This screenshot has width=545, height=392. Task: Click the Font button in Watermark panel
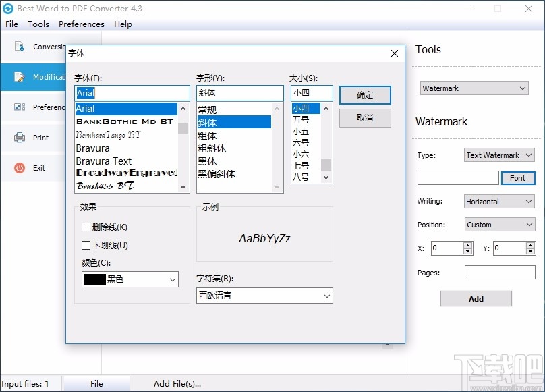pos(518,178)
